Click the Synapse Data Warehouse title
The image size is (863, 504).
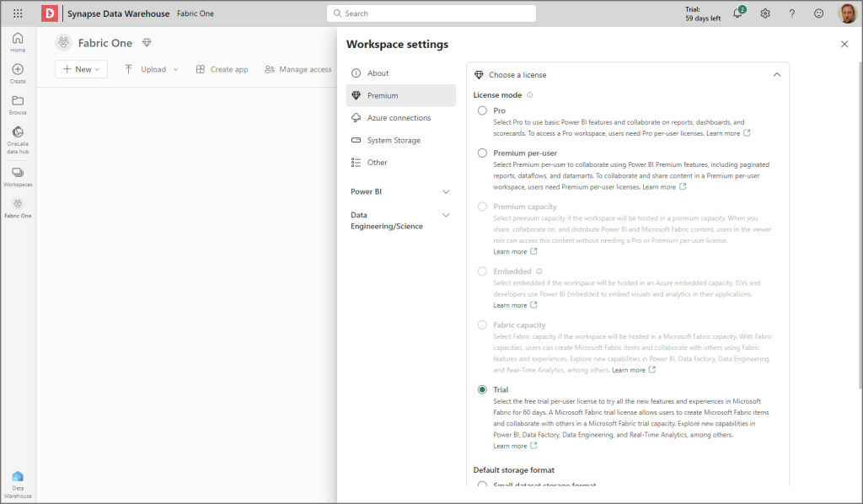click(x=118, y=13)
